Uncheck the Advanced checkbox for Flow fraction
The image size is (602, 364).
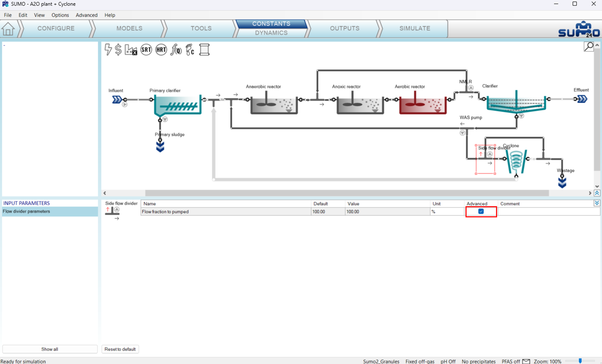(481, 211)
